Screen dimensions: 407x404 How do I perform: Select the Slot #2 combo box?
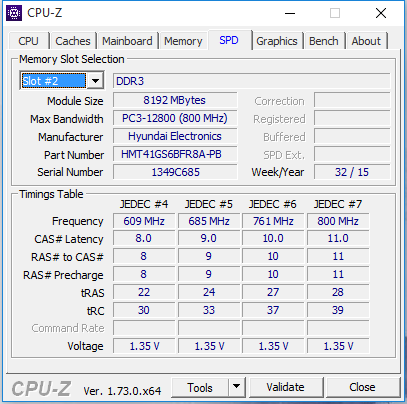[62, 81]
